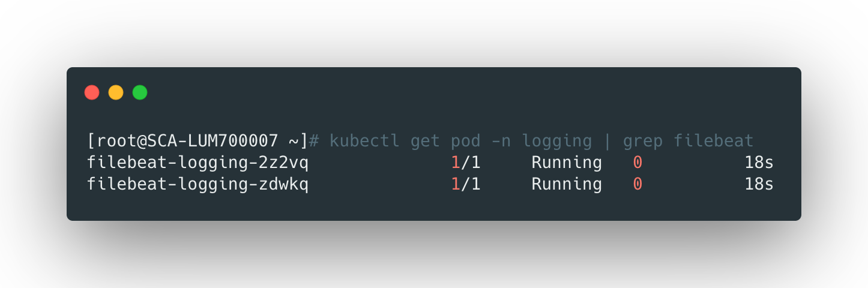Click the 1/1 ready count for filebeat-logging-zdwkq
Viewport: 868px width, 288px height.
click(466, 184)
